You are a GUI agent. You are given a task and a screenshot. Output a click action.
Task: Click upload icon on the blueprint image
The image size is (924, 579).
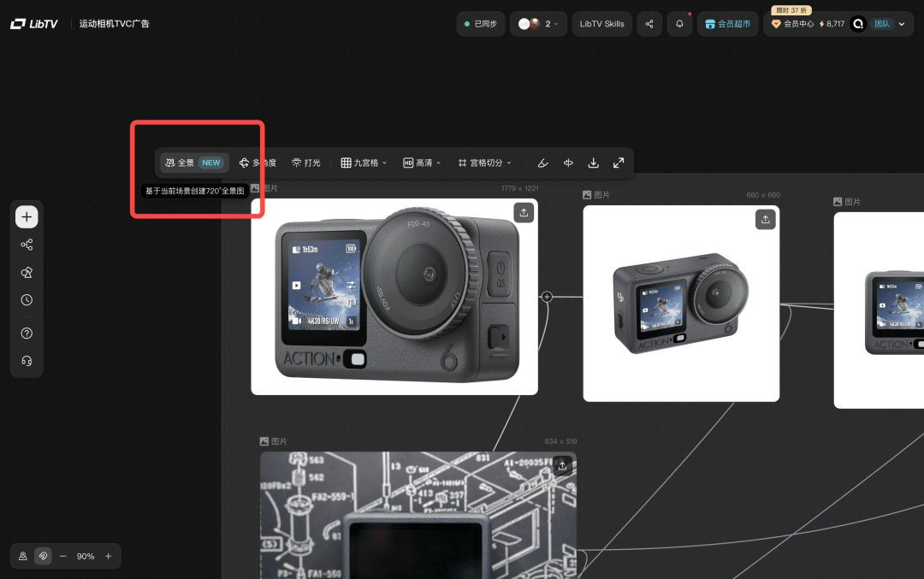pos(562,465)
